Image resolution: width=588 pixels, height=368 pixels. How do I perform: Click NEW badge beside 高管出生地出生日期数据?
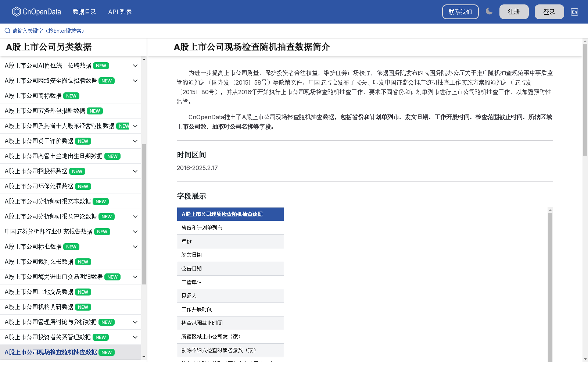coord(112,156)
